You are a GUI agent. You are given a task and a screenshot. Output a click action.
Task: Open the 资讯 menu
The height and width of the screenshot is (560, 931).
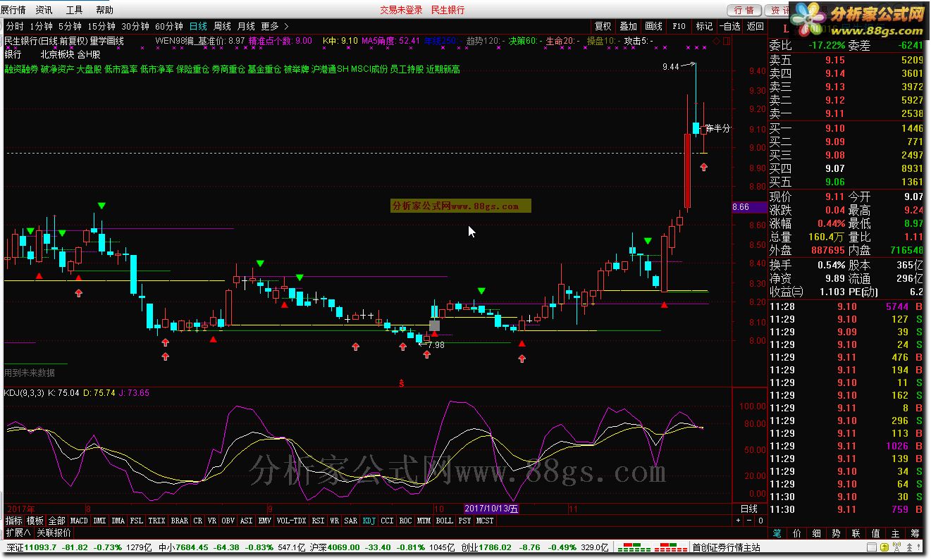pyautogui.click(x=44, y=10)
